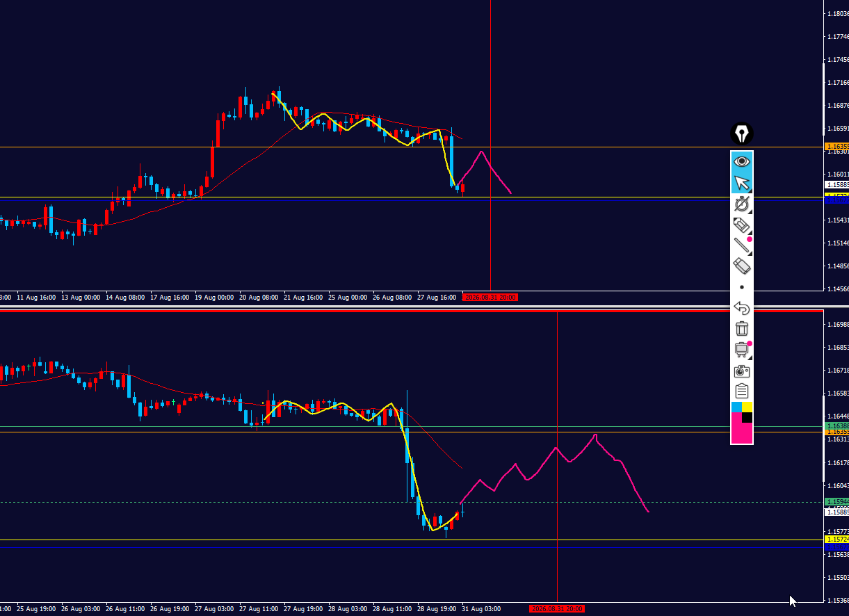This screenshot has height=616, width=849.
Task: Toggle the eye visibility icon
Action: [742, 161]
